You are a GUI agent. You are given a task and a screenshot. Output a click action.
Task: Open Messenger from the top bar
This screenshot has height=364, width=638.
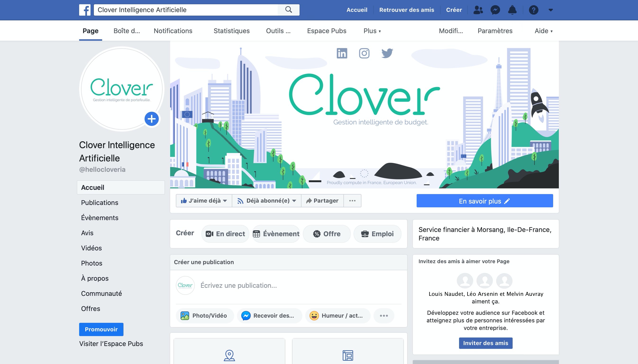pos(495,10)
